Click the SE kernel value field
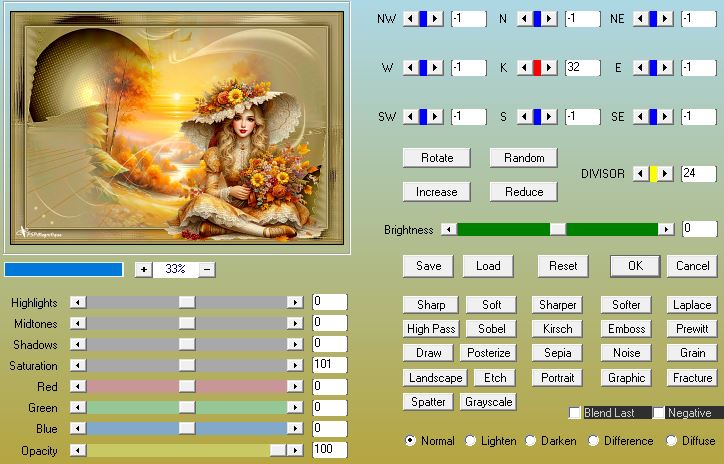 click(698, 117)
